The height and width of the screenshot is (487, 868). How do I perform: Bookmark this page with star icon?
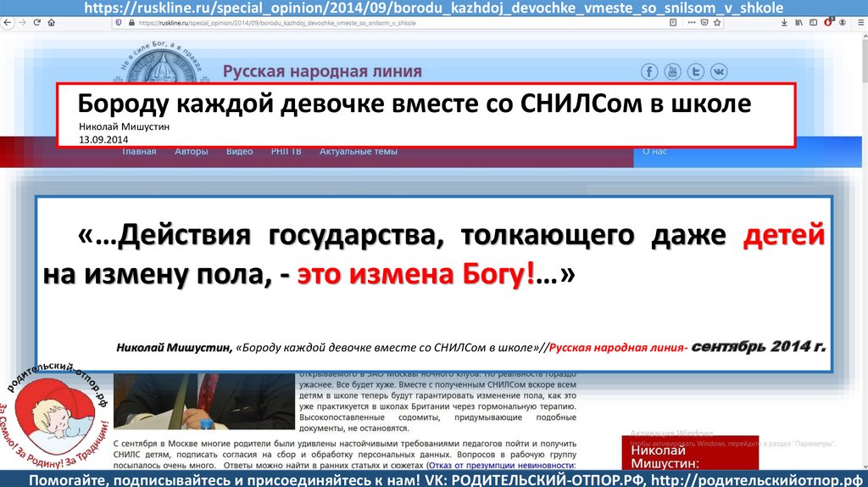click(x=717, y=23)
